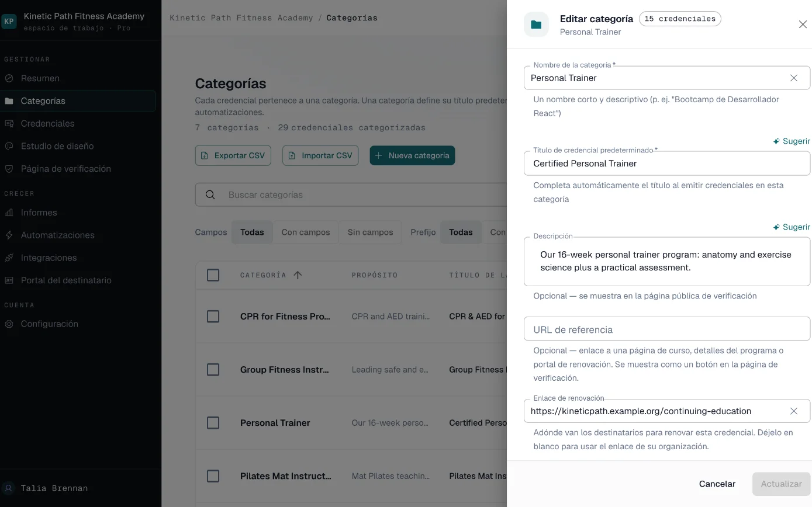Viewport: 812px width, 507px height.
Task: Toggle the select-all header checkbox
Action: [213, 275]
